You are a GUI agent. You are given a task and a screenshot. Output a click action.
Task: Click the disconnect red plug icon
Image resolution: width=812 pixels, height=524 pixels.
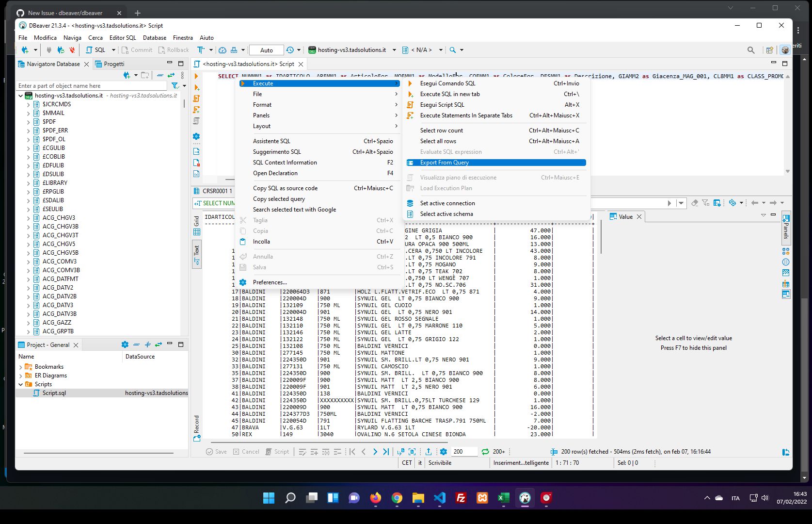pyautogui.click(x=72, y=50)
